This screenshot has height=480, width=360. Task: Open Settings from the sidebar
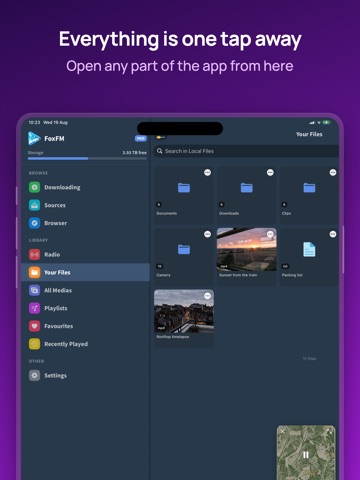[86, 375]
